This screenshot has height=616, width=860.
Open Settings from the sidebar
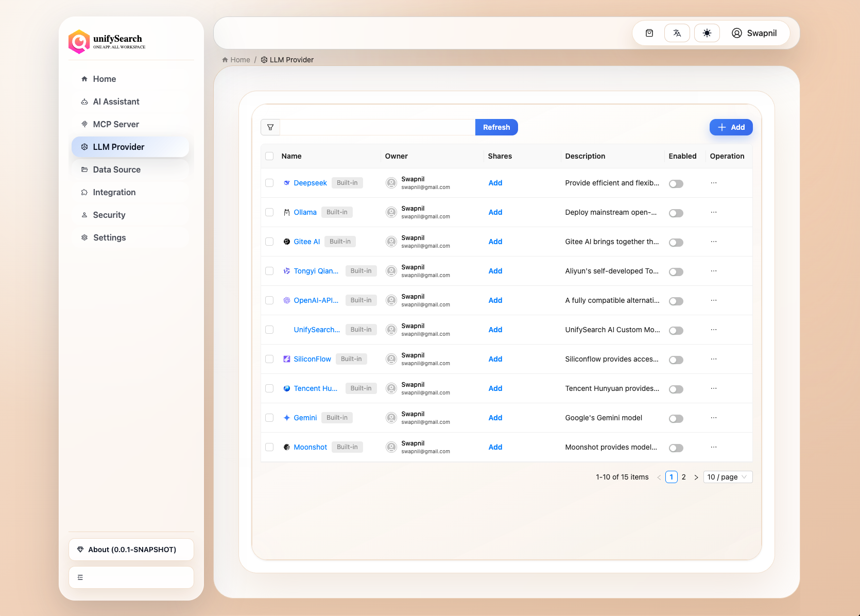tap(109, 237)
